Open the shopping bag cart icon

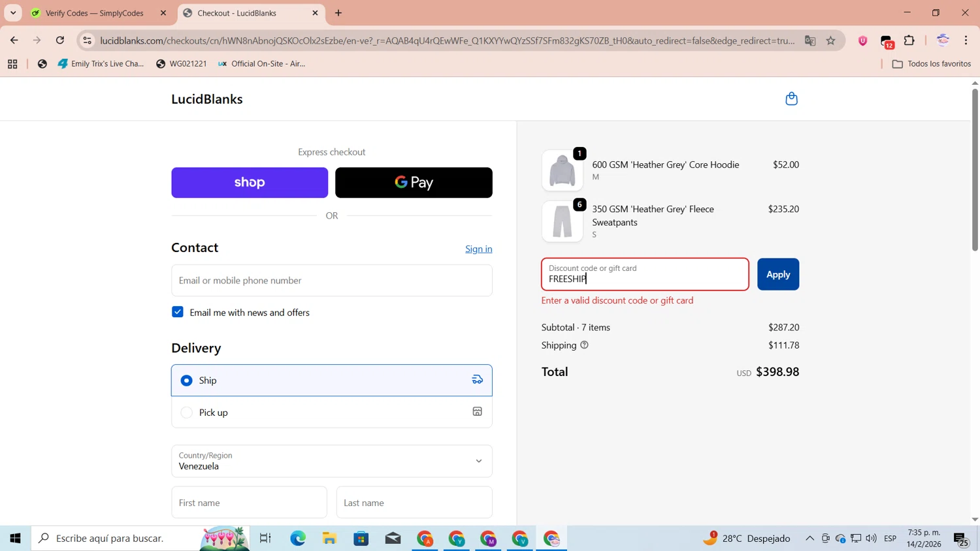click(791, 99)
